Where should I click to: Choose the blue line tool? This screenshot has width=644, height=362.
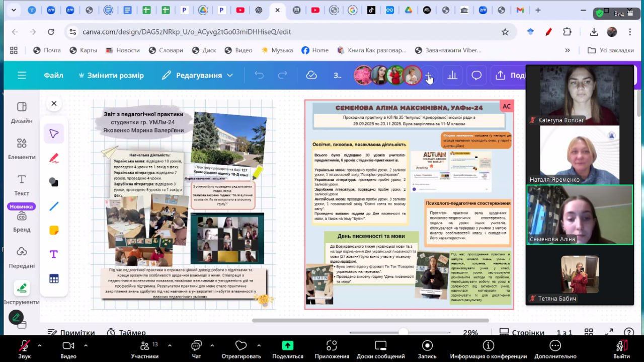(x=54, y=206)
